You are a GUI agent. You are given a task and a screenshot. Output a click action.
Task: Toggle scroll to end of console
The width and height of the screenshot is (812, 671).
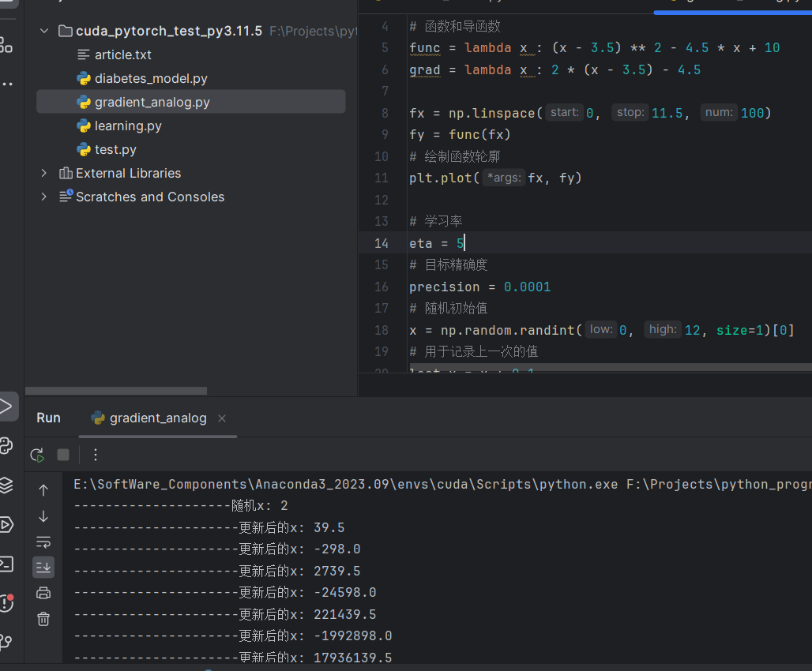click(x=43, y=567)
